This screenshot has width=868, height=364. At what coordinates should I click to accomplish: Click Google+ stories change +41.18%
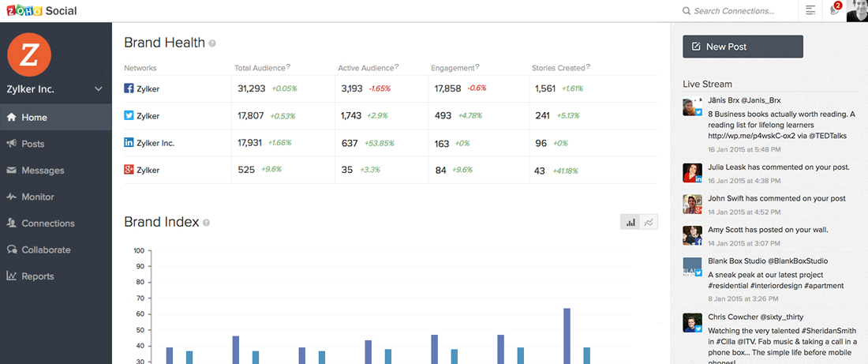[x=565, y=171]
